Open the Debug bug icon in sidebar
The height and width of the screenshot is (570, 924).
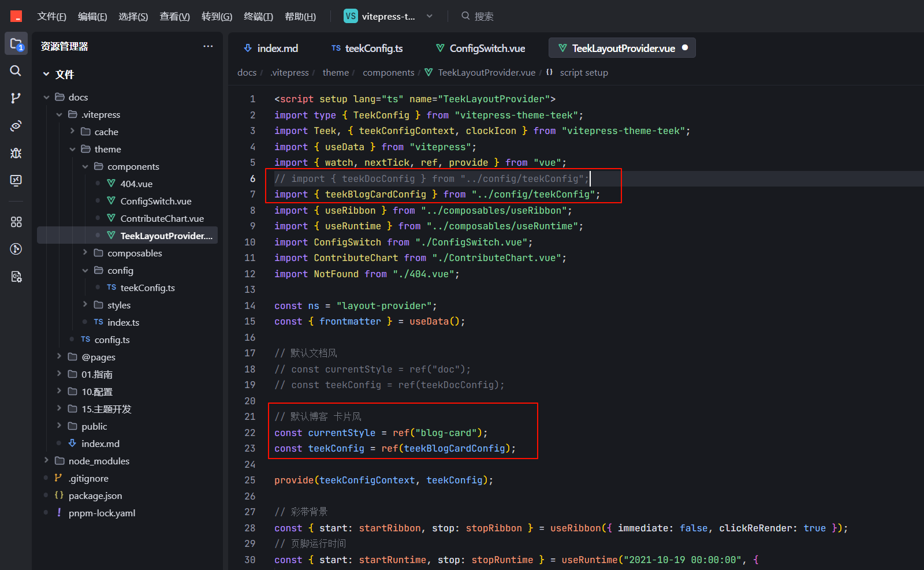[16, 153]
